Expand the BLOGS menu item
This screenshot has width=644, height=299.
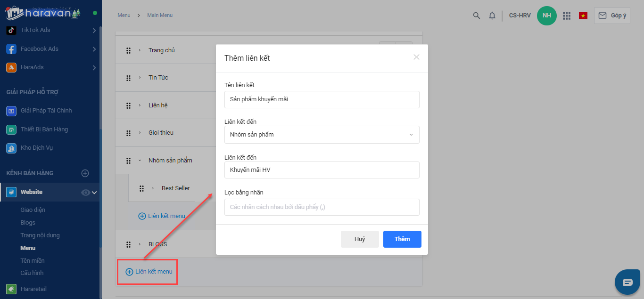point(140,244)
